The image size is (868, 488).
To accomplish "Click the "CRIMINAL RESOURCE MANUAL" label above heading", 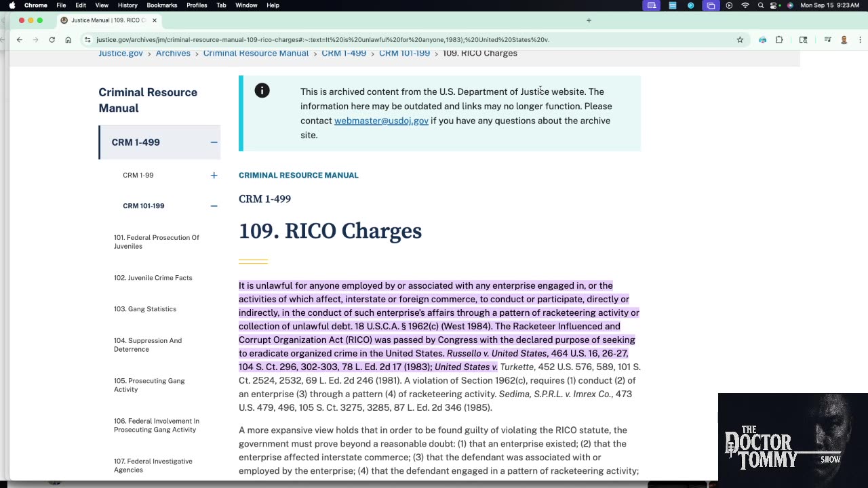I will (x=298, y=176).
